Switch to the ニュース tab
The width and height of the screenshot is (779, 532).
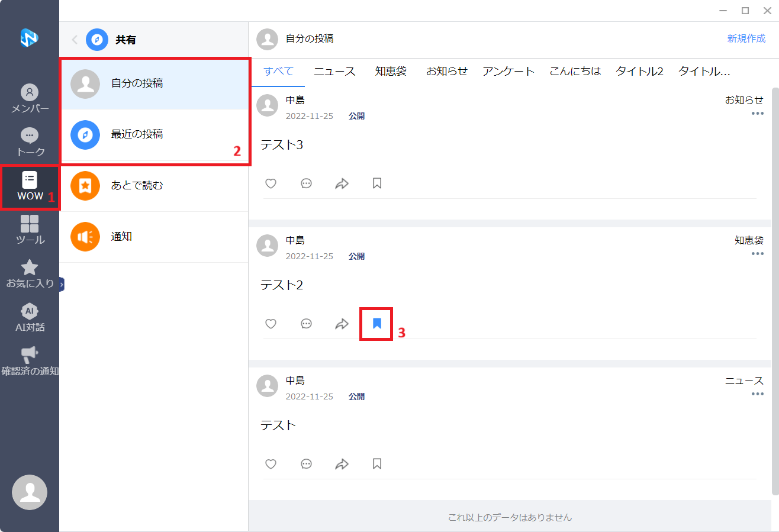pos(334,72)
